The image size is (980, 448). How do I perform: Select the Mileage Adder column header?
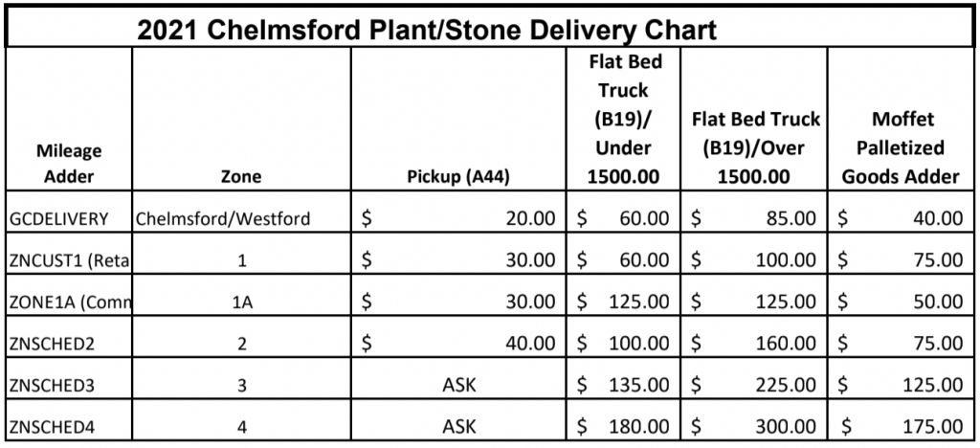69,164
